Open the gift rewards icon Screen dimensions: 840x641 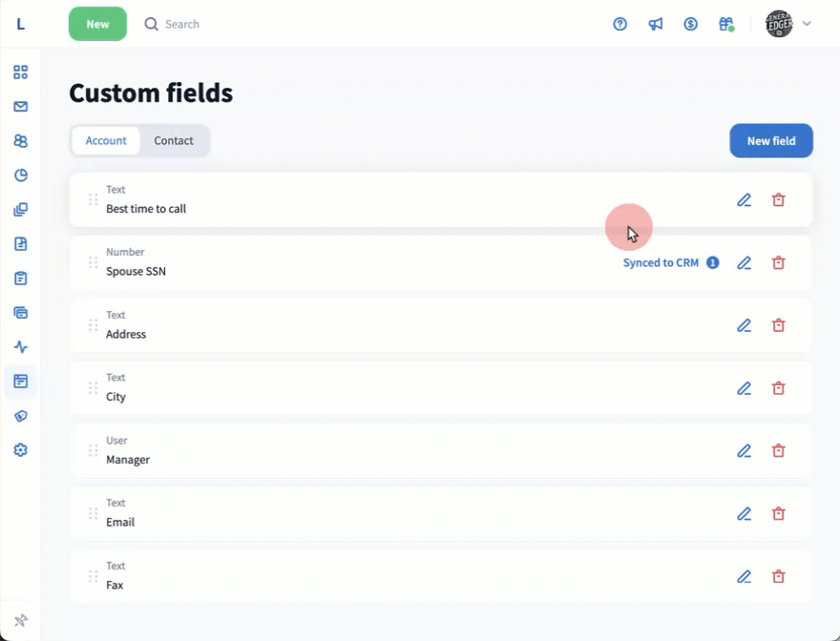coord(726,24)
